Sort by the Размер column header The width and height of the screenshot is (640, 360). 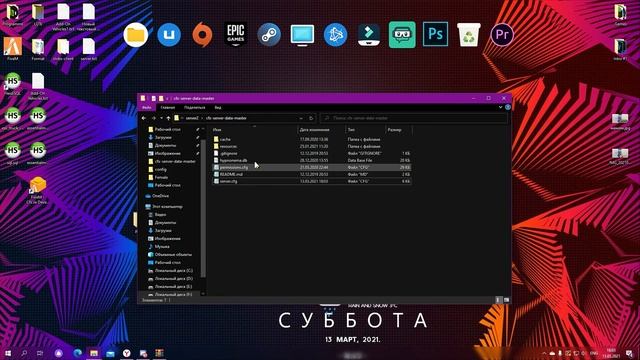pos(398,130)
